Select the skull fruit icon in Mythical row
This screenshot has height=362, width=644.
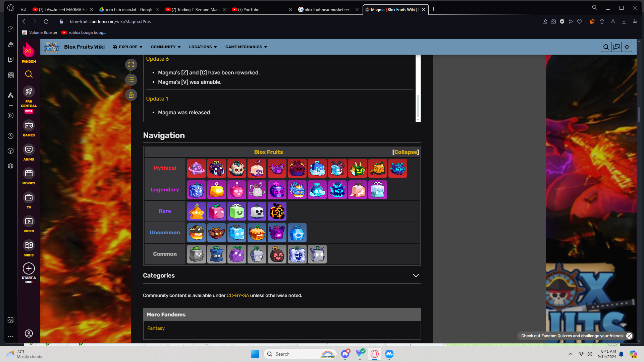(x=237, y=168)
